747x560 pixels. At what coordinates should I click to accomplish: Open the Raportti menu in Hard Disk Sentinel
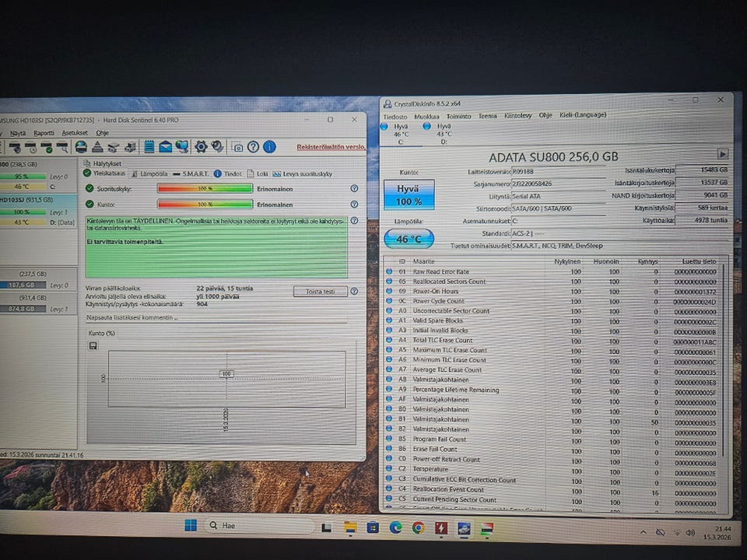coord(44,133)
